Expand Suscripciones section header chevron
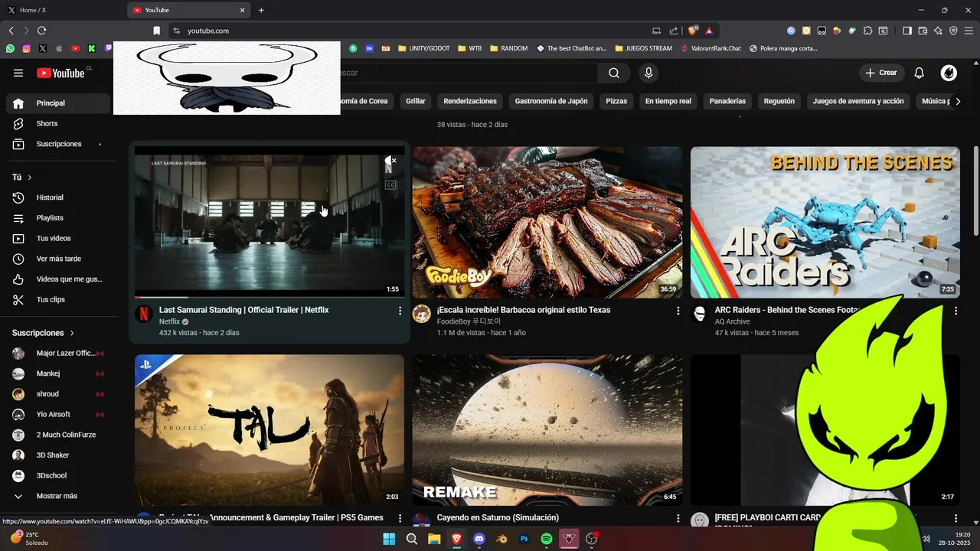This screenshot has height=551, width=980. 73,333
